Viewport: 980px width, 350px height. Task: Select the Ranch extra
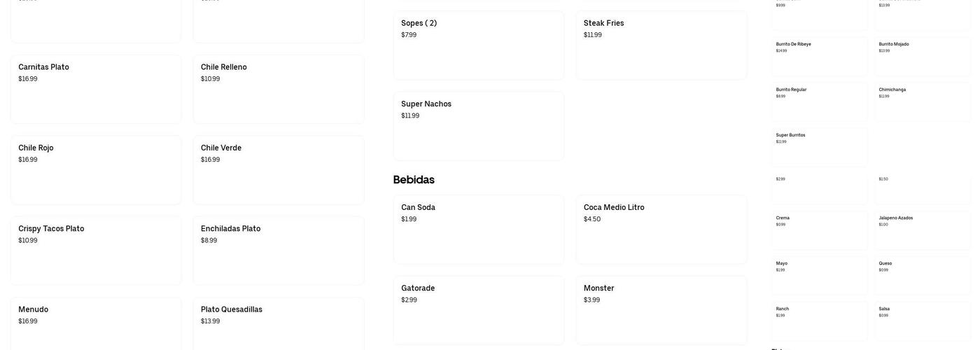click(820, 321)
